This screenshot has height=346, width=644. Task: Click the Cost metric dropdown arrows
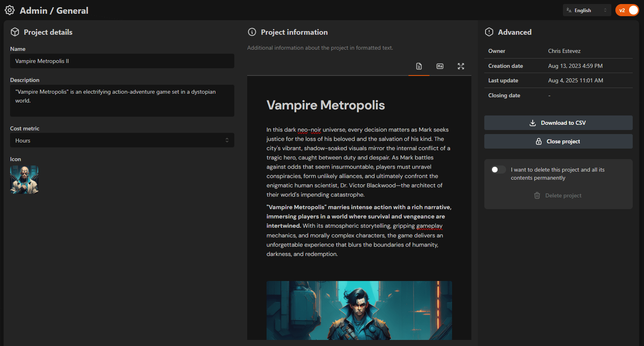[x=227, y=140]
